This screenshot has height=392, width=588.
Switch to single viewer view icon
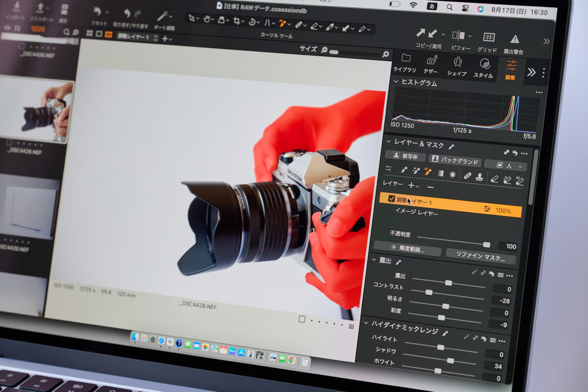click(x=99, y=34)
